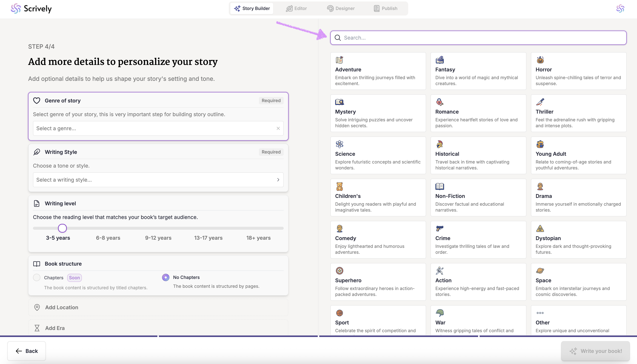Image resolution: width=637 pixels, height=364 pixels.
Task: Select the Crime gun icon
Action: [440, 228]
